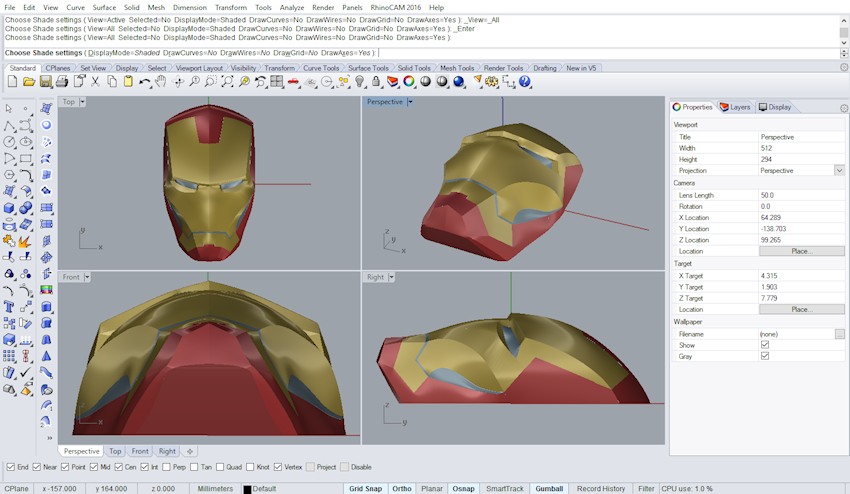This screenshot has width=850, height=494.
Task: Click the Explode tool in sidebar
Action: pos(25,241)
